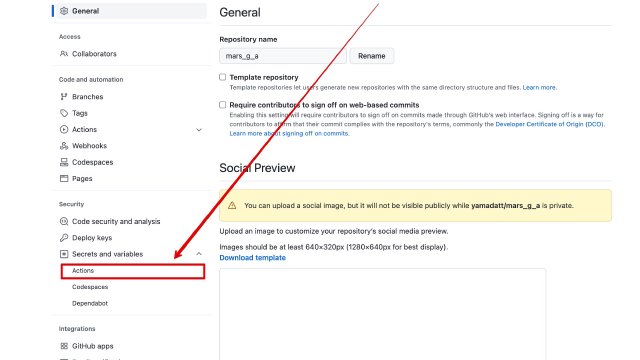This screenshot has height=360, width=640.
Task: Click the General gear icon
Action: click(x=64, y=11)
